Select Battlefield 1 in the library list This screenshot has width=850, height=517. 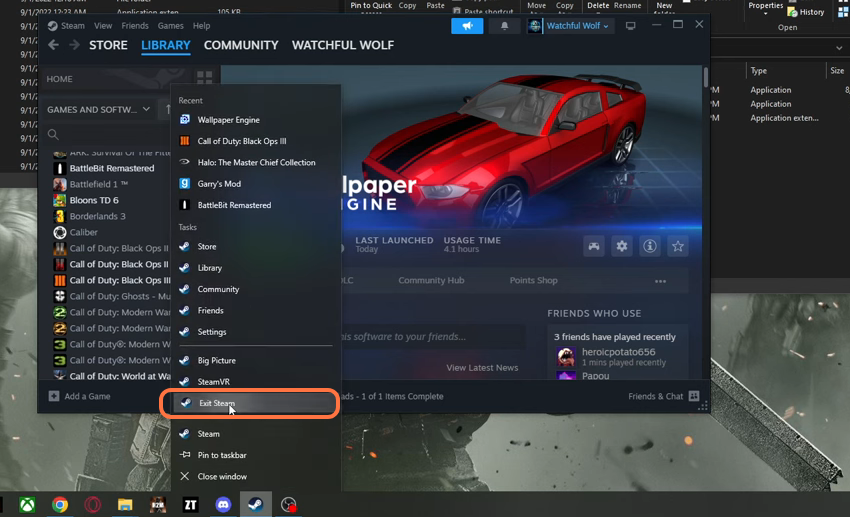[98, 184]
